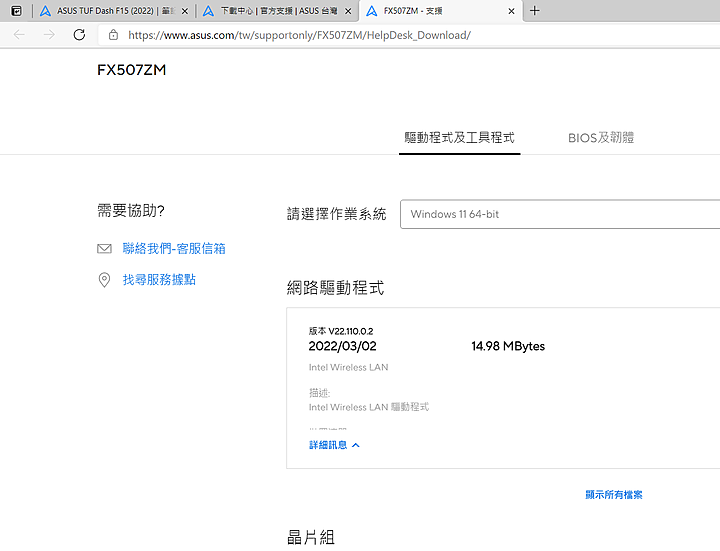The height and width of the screenshot is (551, 720).
Task: Close the FX507ZM - 支援 tab
Action: point(511,11)
